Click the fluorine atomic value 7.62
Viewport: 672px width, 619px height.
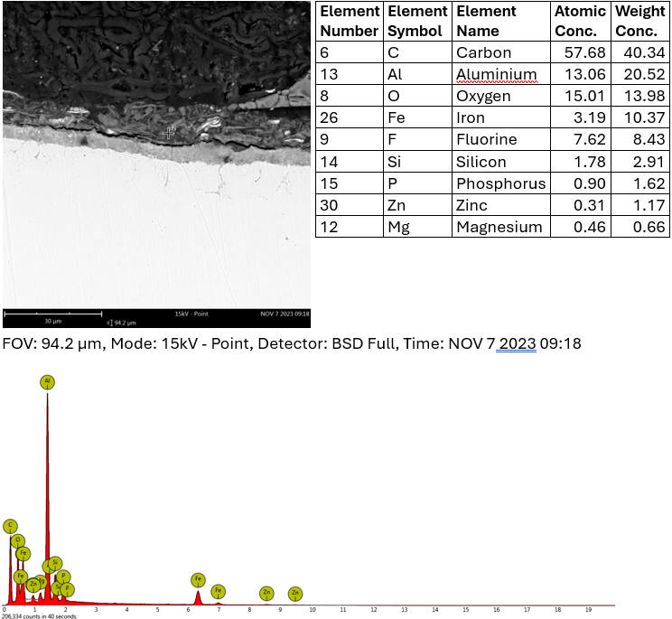(x=589, y=139)
